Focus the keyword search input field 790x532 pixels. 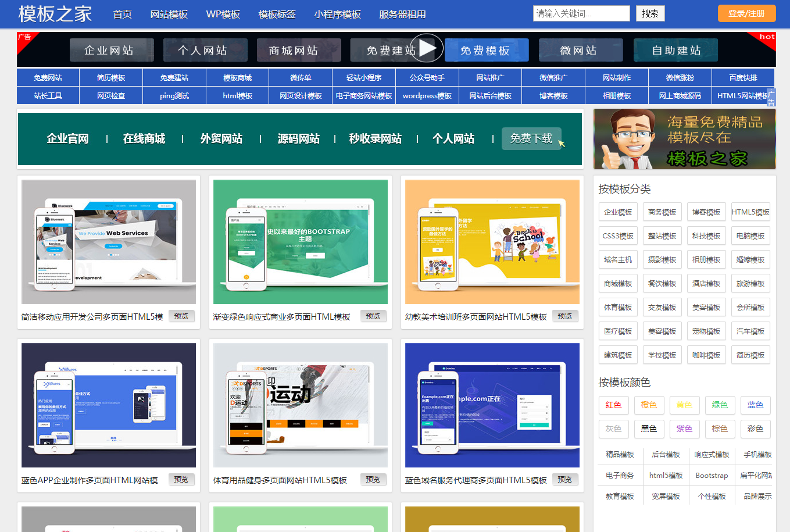coord(581,13)
